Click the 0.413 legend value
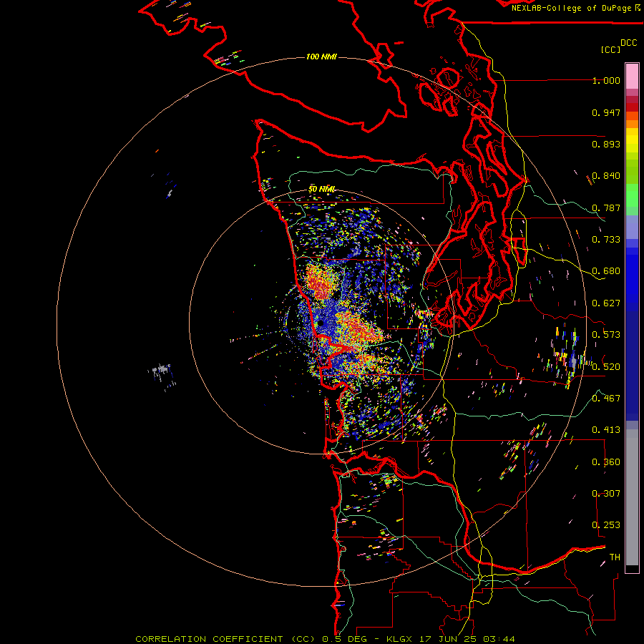 (606, 430)
